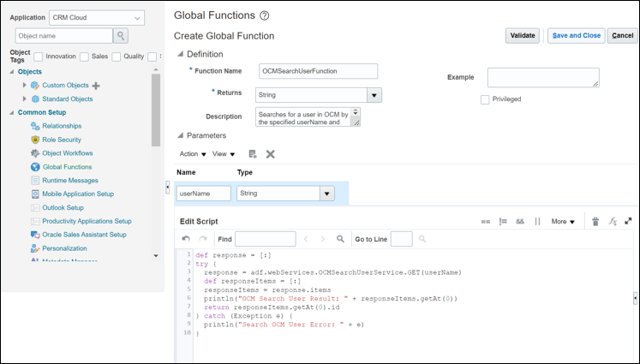Click the Role Security shield icon
This screenshot has height=364, width=640.
35,140
